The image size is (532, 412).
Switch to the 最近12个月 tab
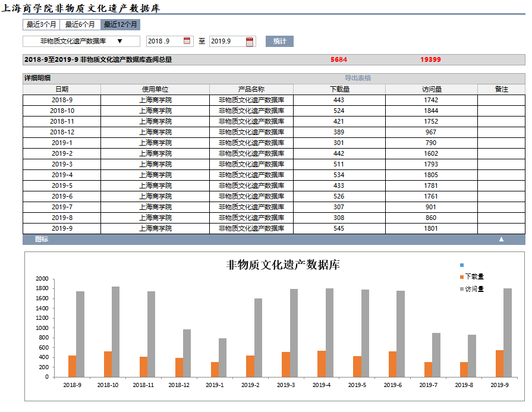pyautogui.click(x=120, y=24)
